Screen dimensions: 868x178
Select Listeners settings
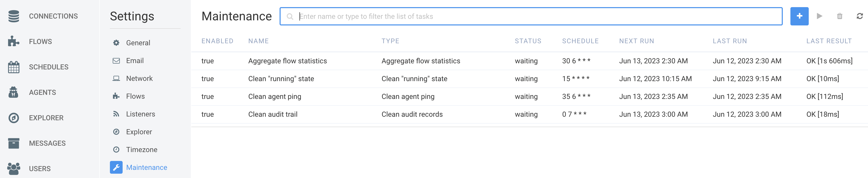pos(140,114)
